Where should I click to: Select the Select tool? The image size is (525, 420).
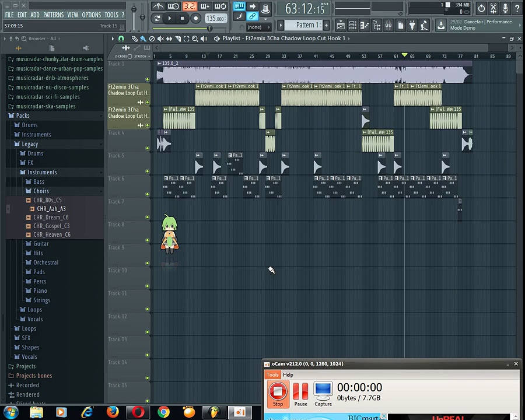(186, 39)
